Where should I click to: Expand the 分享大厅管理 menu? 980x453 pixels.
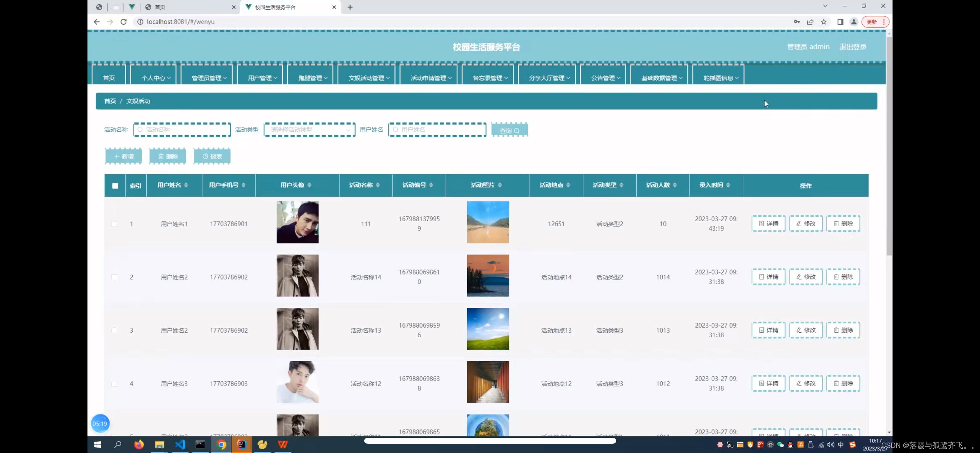click(547, 75)
